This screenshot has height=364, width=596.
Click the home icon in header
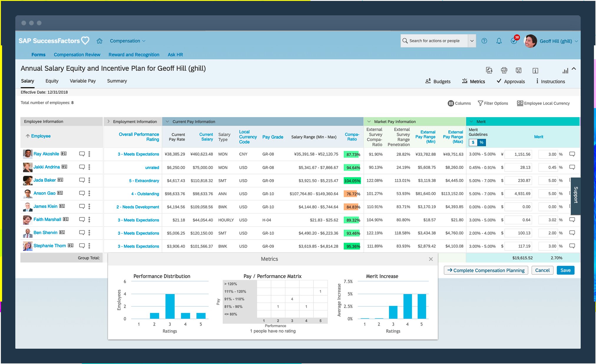point(100,41)
